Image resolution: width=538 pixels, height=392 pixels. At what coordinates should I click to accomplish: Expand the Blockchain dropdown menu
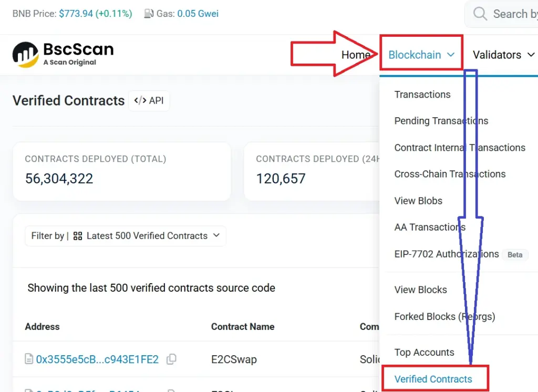click(421, 55)
